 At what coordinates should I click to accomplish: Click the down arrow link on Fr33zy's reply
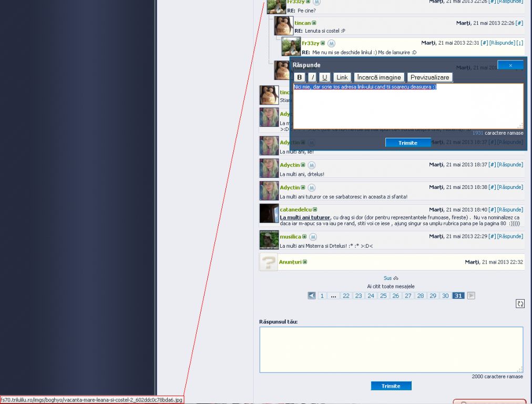520,43
